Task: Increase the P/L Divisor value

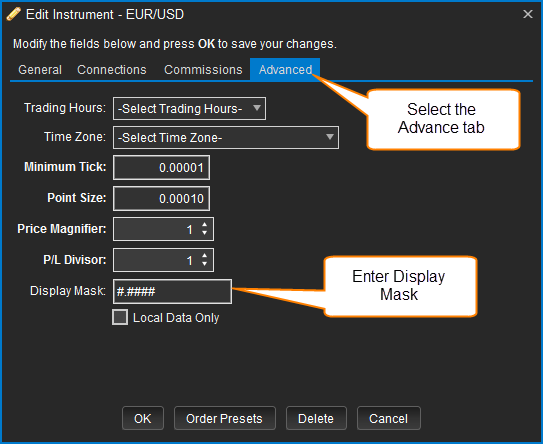Action: (205, 256)
